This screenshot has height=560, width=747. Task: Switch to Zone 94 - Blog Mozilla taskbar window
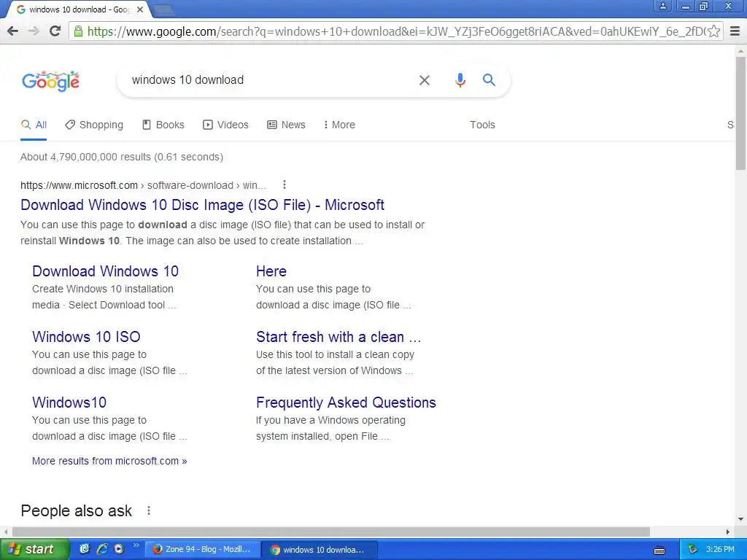coord(203,550)
